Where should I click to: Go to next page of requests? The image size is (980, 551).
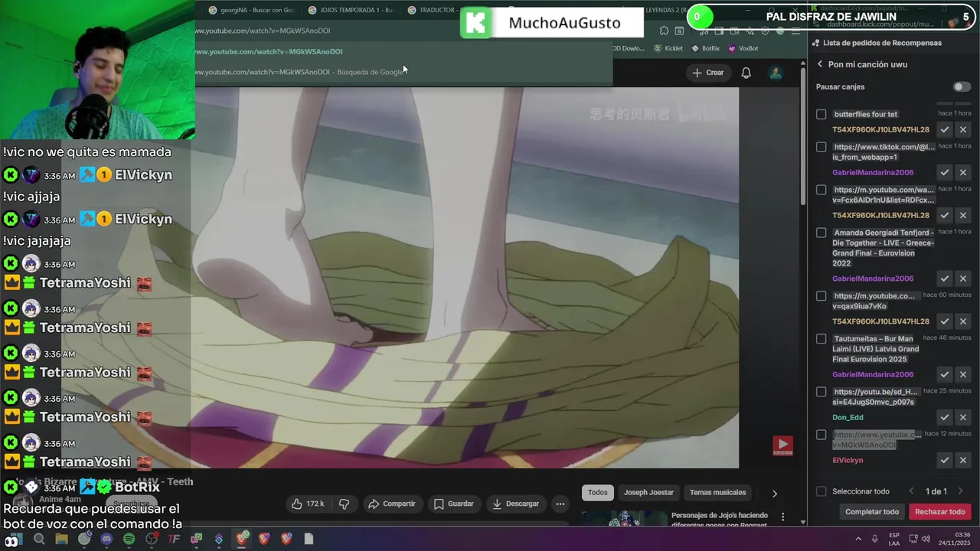point(960,491)
